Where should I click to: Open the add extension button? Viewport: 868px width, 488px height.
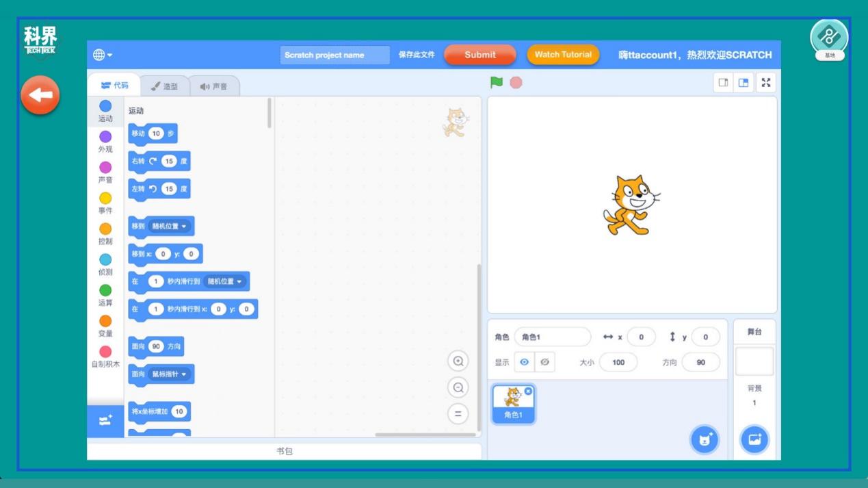click(105, 421)
